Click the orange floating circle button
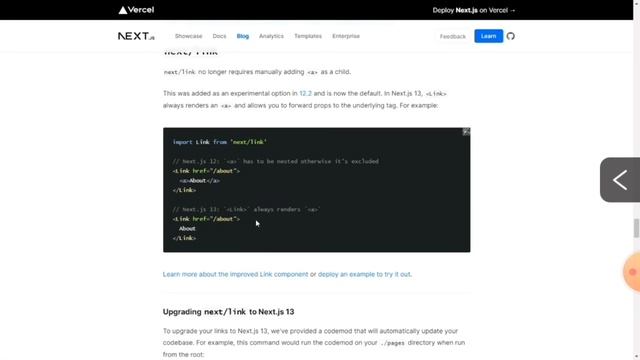 pos(632,272)
